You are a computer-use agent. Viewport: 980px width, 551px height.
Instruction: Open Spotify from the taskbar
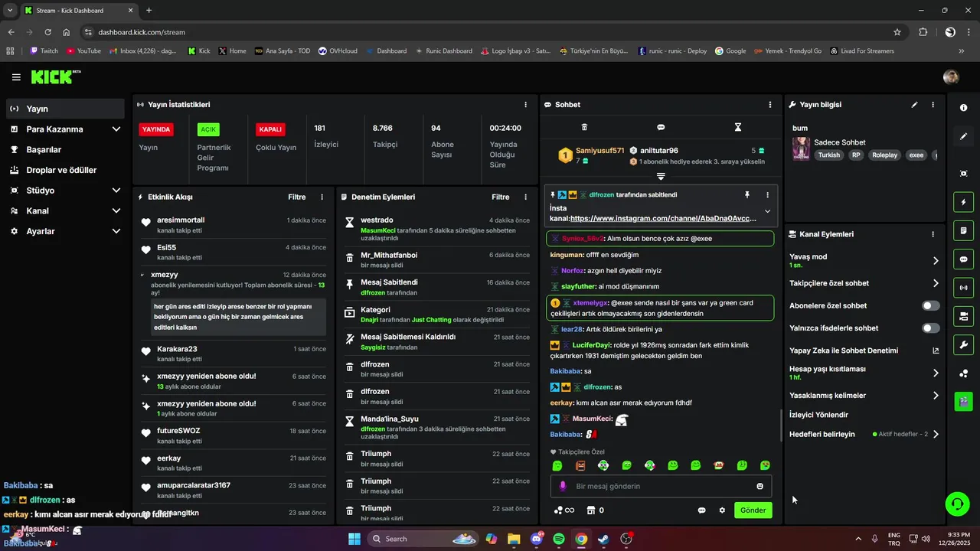coord(559,539)
